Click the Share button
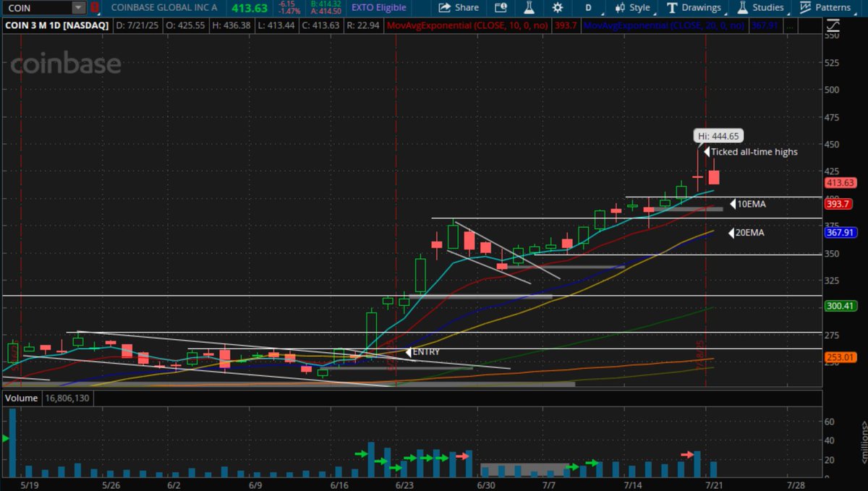This screenshot has width=868, height=491. tap(459, 8)
